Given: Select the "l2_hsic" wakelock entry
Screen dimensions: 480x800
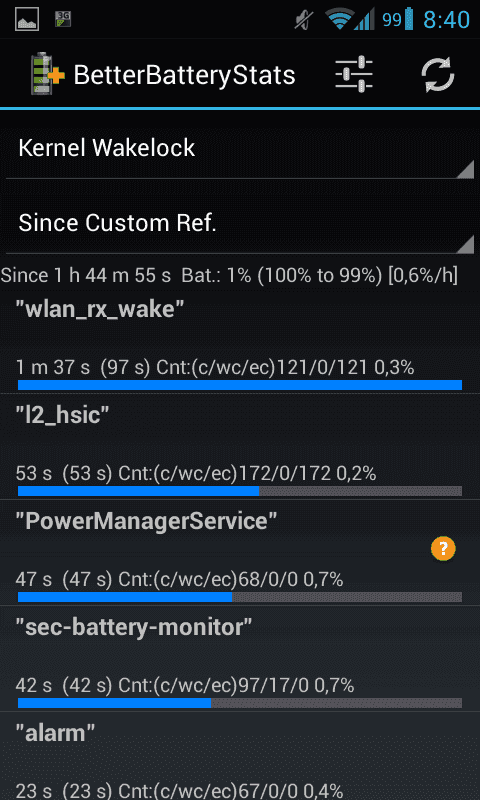Looking at the screenshot, I should click(240, 446).
